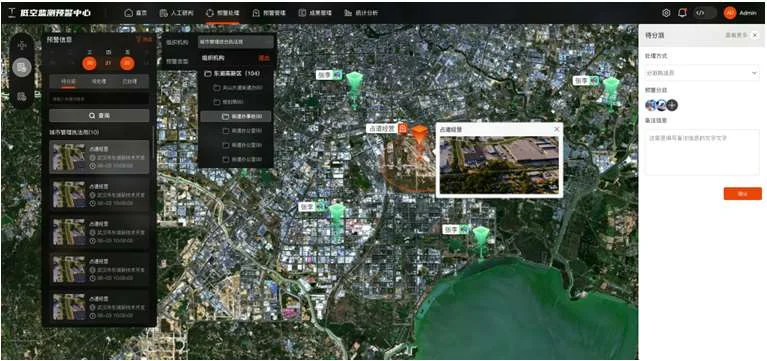This screenshot has width=767, height=361.
Task: Click the orange filter link in 预警信息 panel
Action: [x=145, y=40]
